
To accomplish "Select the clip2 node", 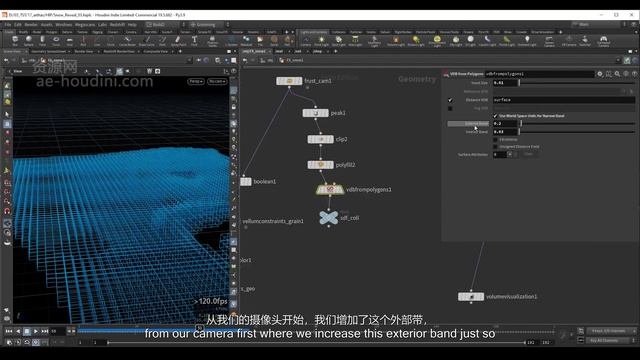I will point(320,139).
